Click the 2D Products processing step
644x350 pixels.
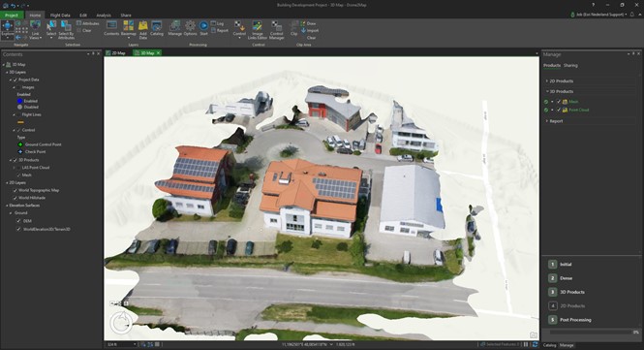click(x=567, y=306)
